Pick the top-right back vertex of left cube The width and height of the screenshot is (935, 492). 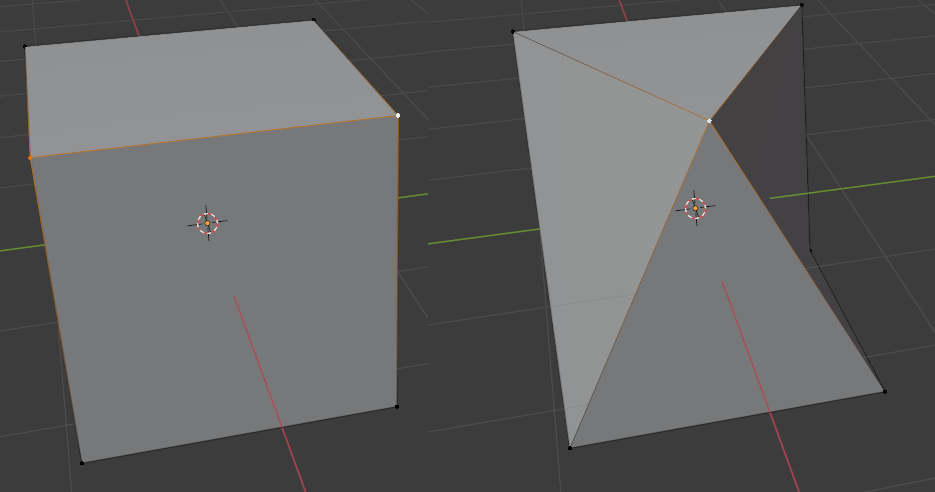pyautogui.click(x=314, y=19)
